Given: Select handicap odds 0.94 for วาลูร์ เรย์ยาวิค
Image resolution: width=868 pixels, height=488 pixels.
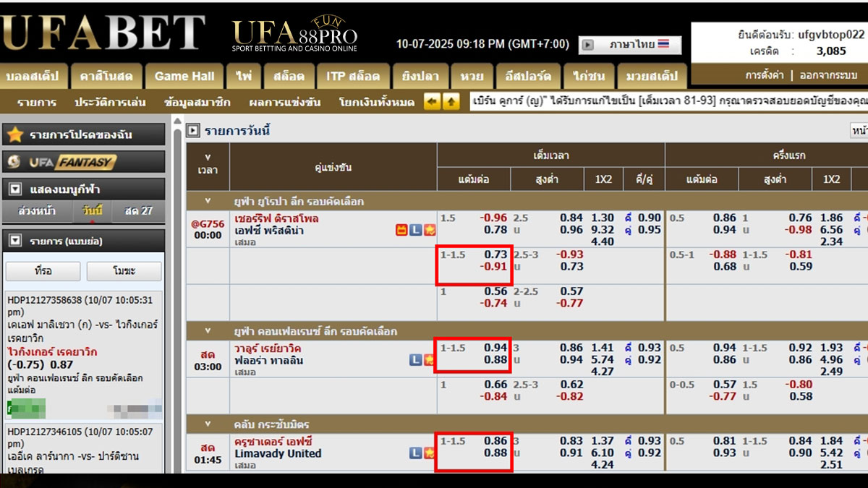Looking at the screenshot, I should coord(495,348).
